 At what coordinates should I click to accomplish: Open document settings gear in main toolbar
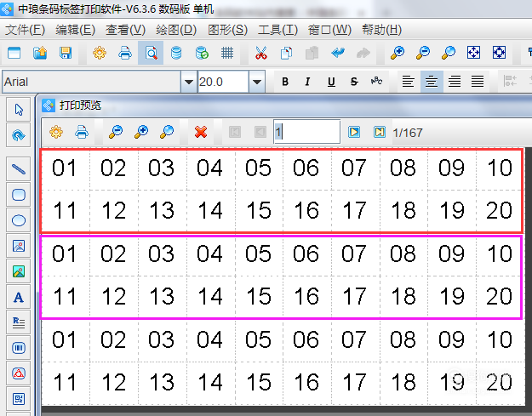click(100, 53)
